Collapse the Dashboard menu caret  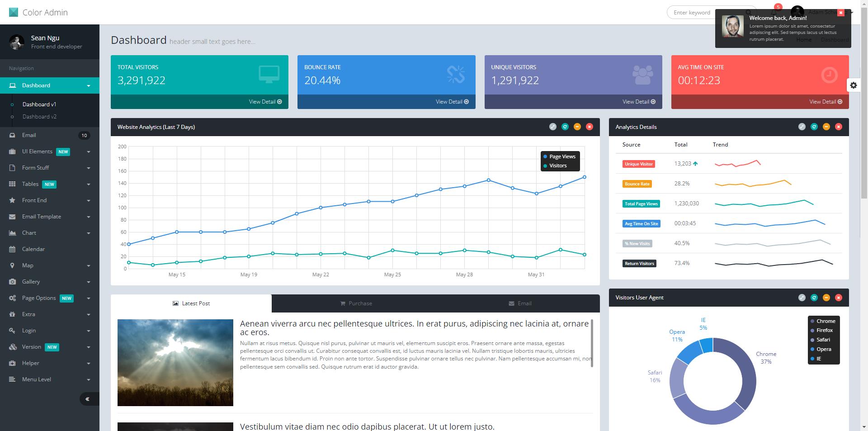[89, 85]
